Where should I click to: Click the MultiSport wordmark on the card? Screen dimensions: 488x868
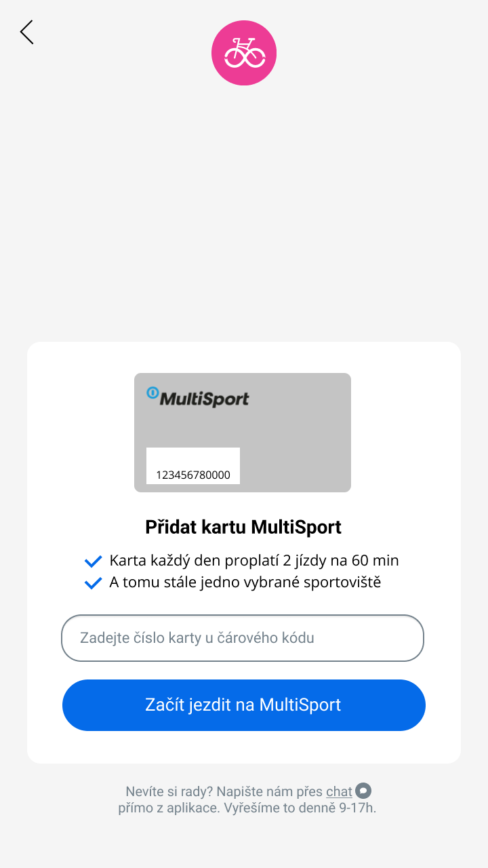click(204, 399)
